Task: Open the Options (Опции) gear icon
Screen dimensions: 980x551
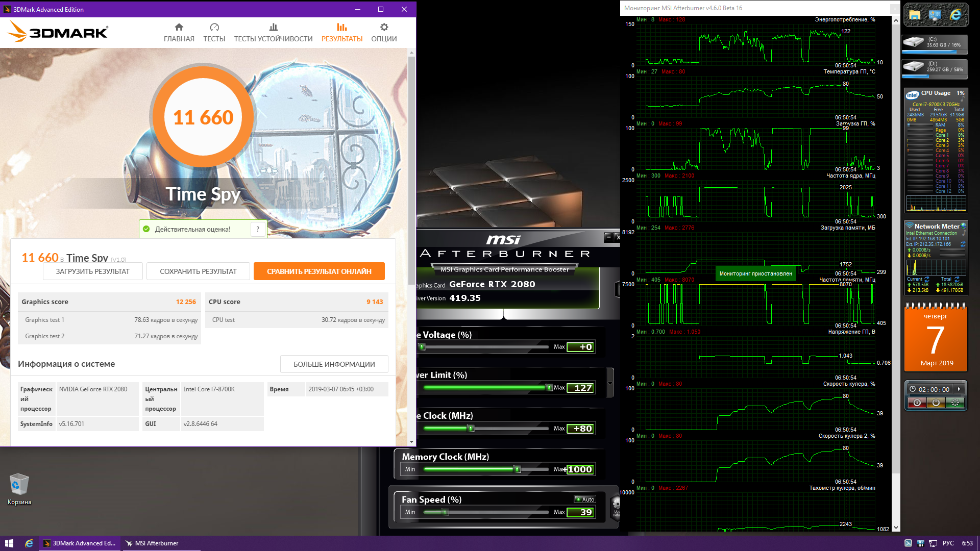Action: click(x=384, y=27)
